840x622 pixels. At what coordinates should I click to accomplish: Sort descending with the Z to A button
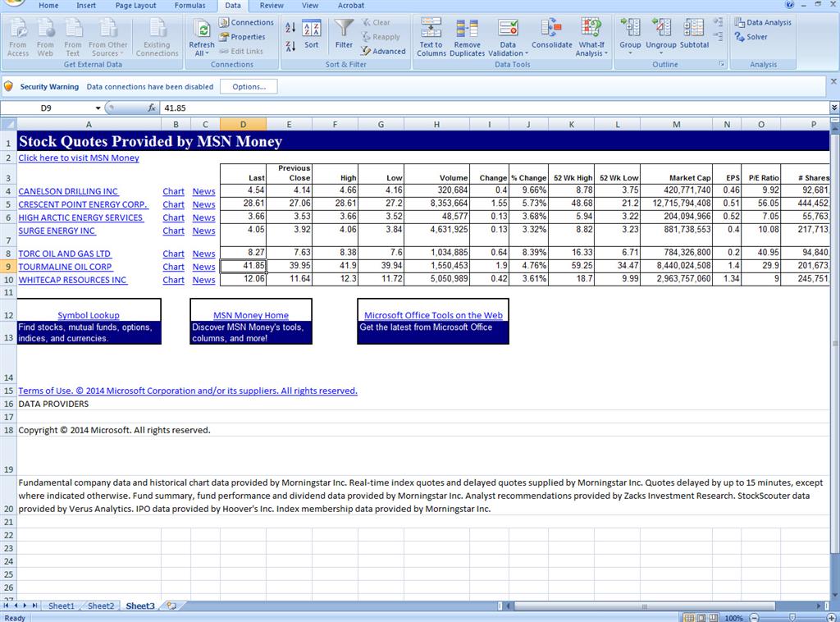pyautogui.click(x=290, y=47)
